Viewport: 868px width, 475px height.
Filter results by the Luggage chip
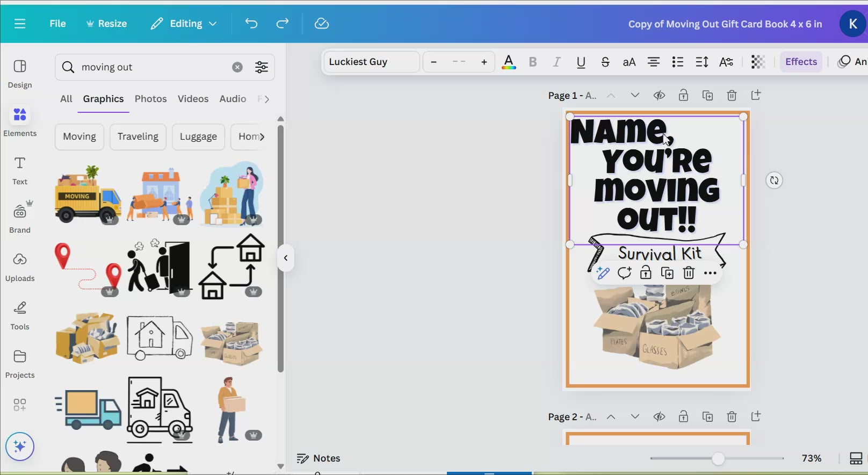(198, 136)
